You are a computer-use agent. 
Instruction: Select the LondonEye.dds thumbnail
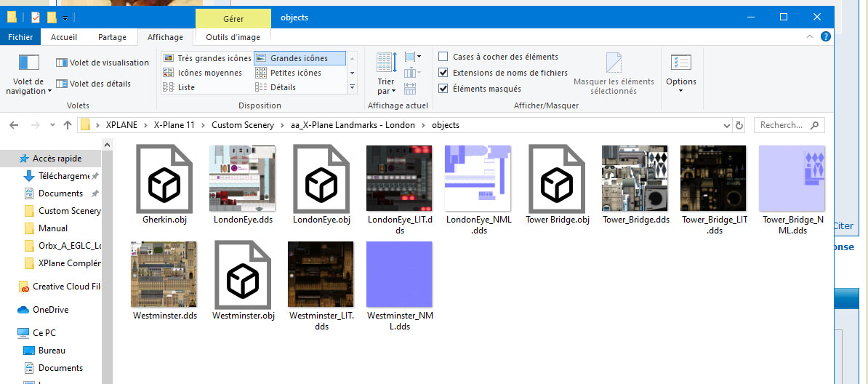(x=243, y=180)
